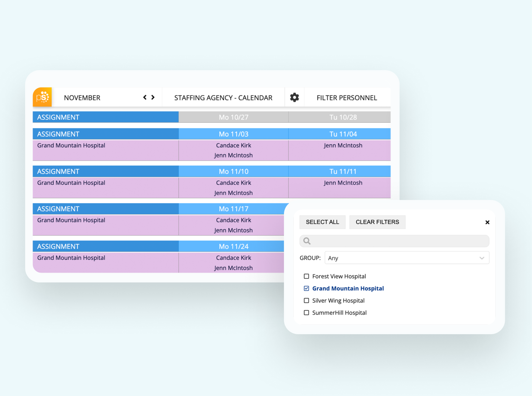Uncheck the Grand Mountain Hospital checkbox
Viewport: 532px width, 396px height.
click(x=306, y=288)
